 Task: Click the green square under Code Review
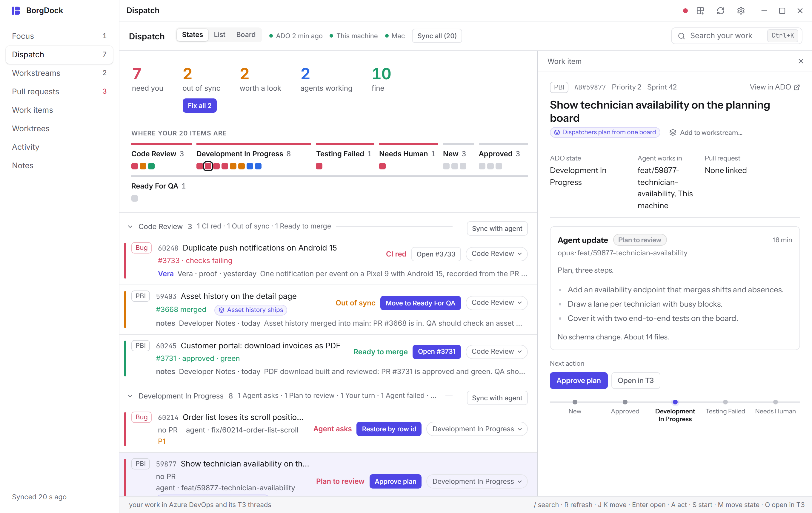[x=151, y=166]
